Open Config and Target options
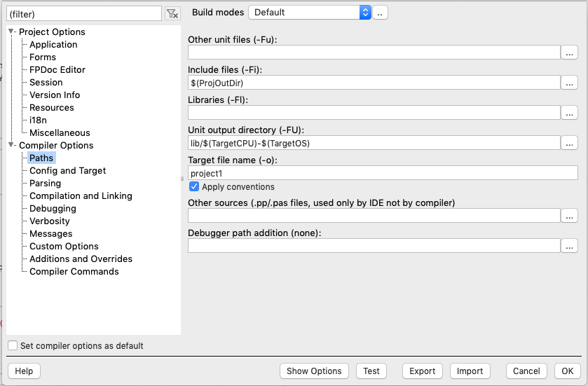This screenshot has width=588, height=386. [67, 170]
